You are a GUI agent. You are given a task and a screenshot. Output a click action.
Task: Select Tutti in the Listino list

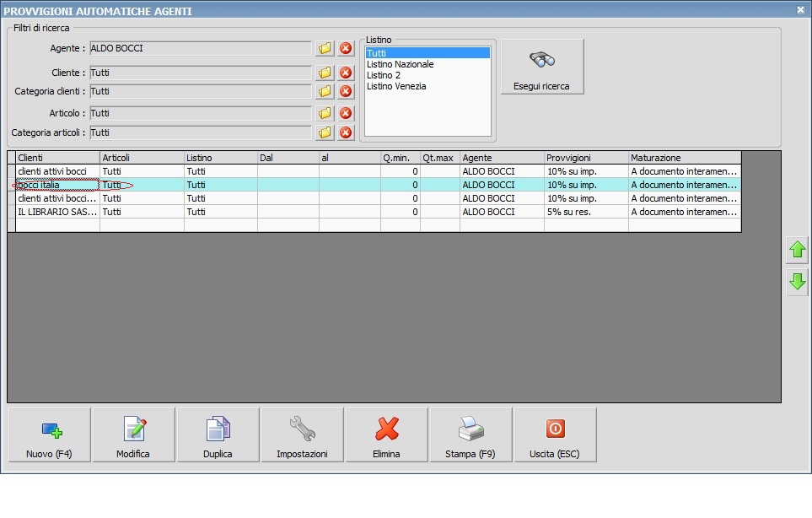(428, 53)
